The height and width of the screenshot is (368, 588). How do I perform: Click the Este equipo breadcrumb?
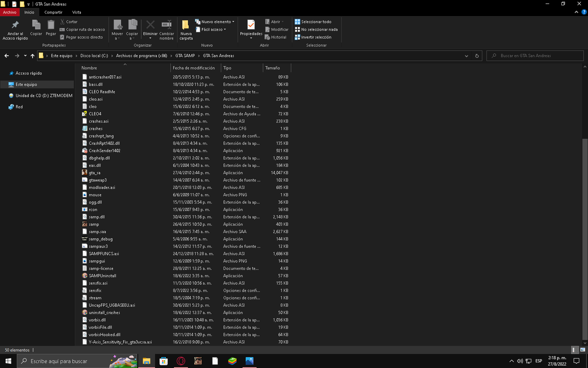62,56
